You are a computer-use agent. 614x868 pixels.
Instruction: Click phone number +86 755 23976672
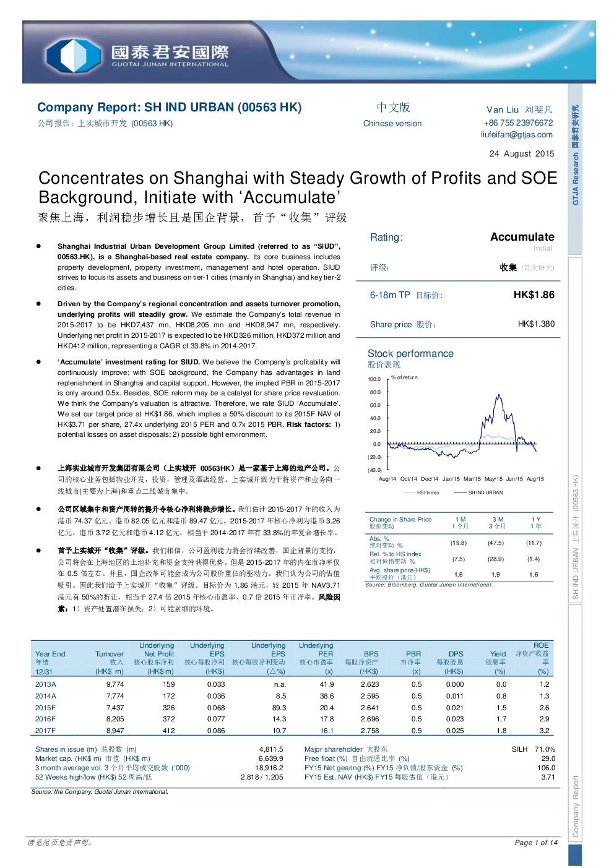tap(519, 123)
